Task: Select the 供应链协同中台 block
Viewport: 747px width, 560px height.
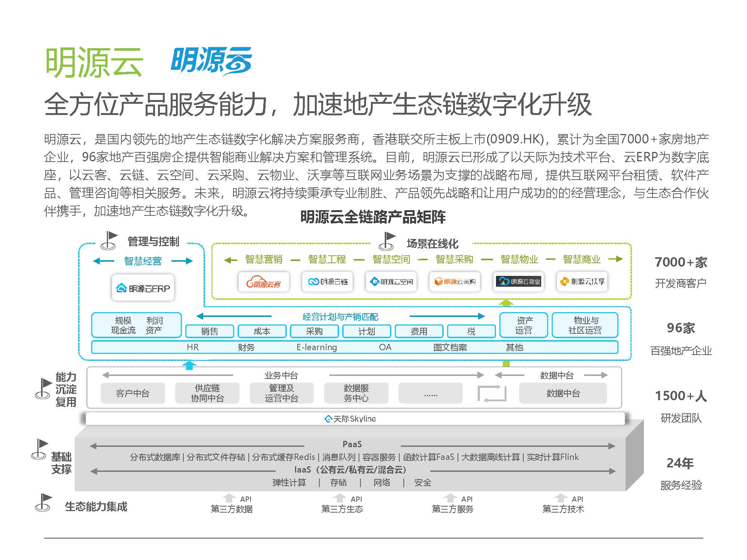Action: [207, 393]
